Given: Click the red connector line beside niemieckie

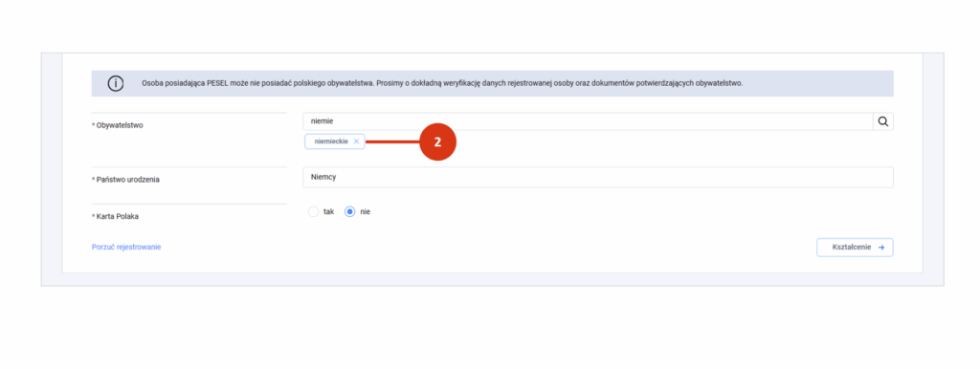Looking at the screenshot, I should [x=391, y=142].
